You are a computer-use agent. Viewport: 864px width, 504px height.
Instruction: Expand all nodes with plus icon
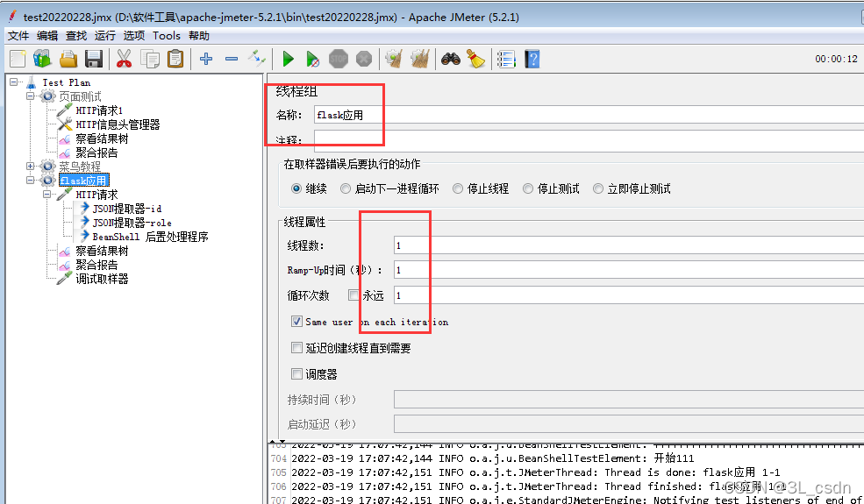[206, 59]
